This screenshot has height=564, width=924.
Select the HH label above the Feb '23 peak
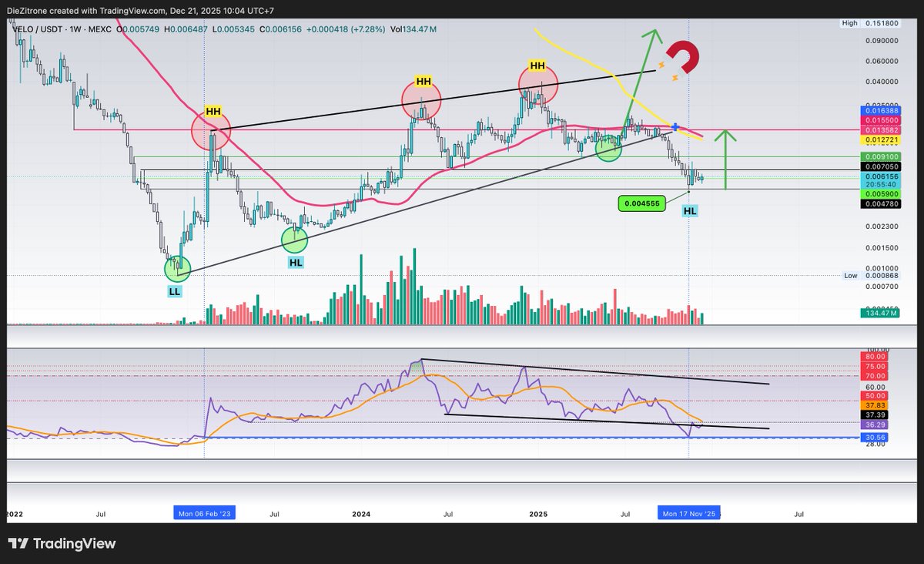(x=213, y=112)
